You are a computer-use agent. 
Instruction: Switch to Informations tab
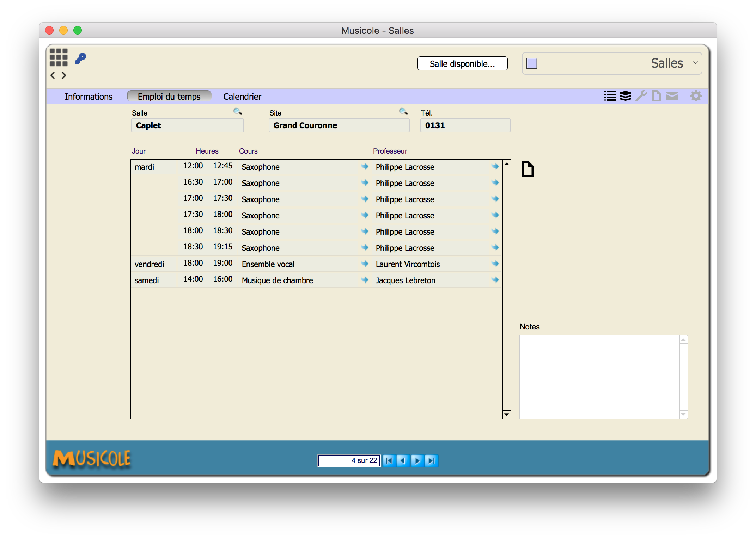point(89,97)
